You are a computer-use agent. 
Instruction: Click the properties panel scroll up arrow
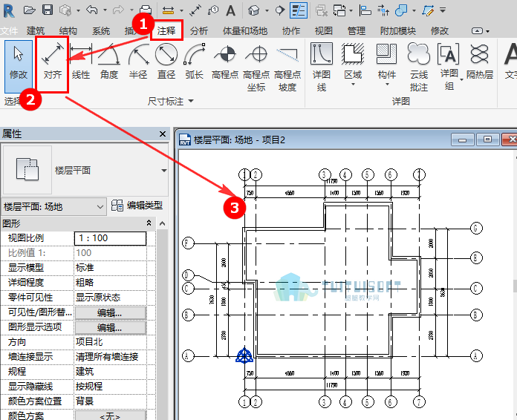pos(162,223)
